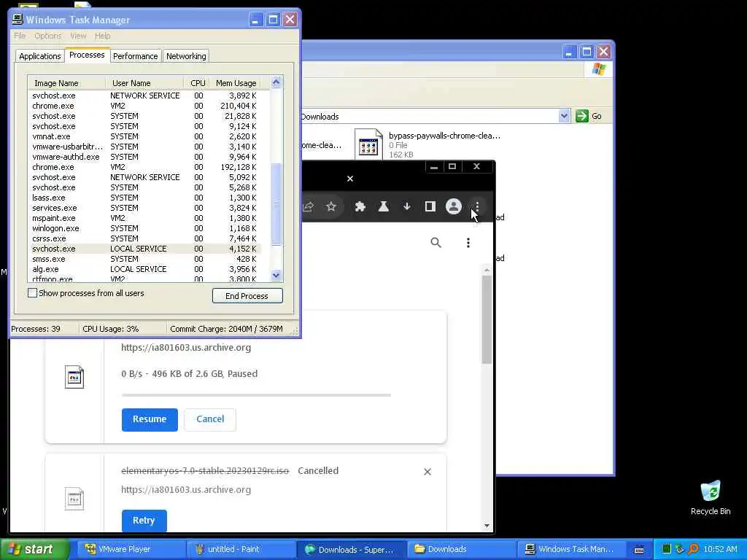Screen dimensions: 747x560
Task: Click the keyboard icon in the taskbar
Action: click(639, 550)
